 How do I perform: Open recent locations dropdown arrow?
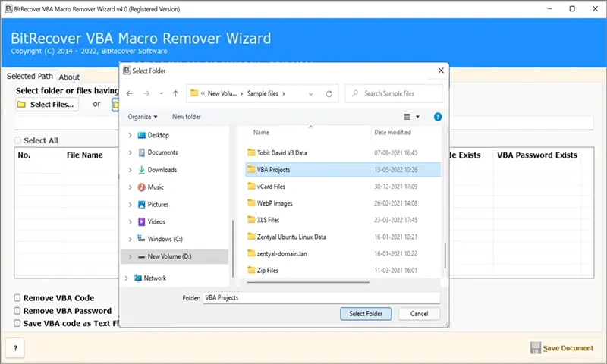coord(161,93)
